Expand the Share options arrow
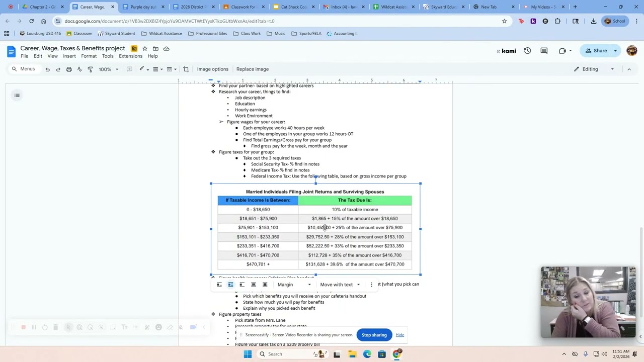Image resolution: width=644 pixels, height=362 pixels. 615,51
